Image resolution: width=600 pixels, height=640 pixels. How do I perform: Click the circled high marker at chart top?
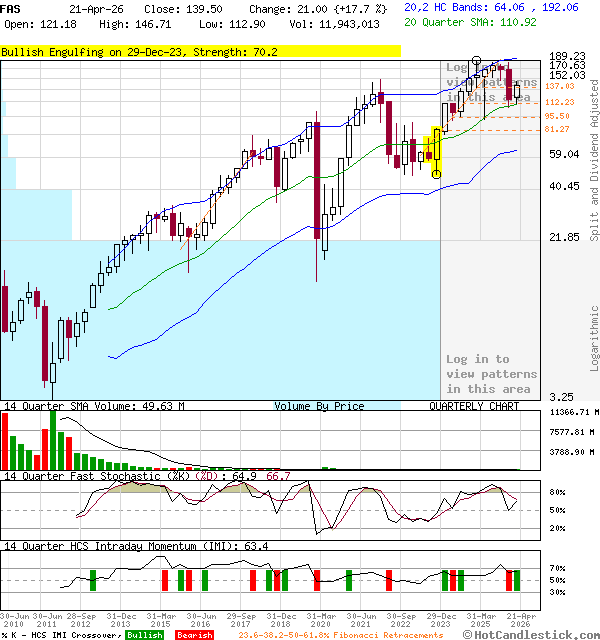(476, 62)
